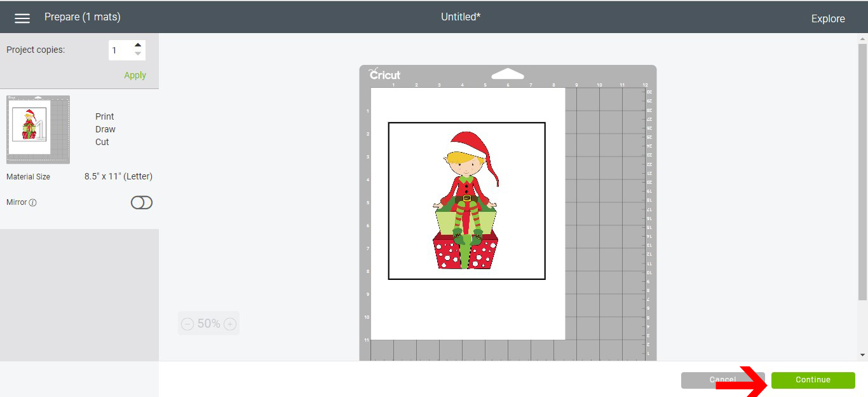The width and height of the screenshot is (868, 397).
Task: Toggle the Mirror switch on
Action: tap(142, 202)
